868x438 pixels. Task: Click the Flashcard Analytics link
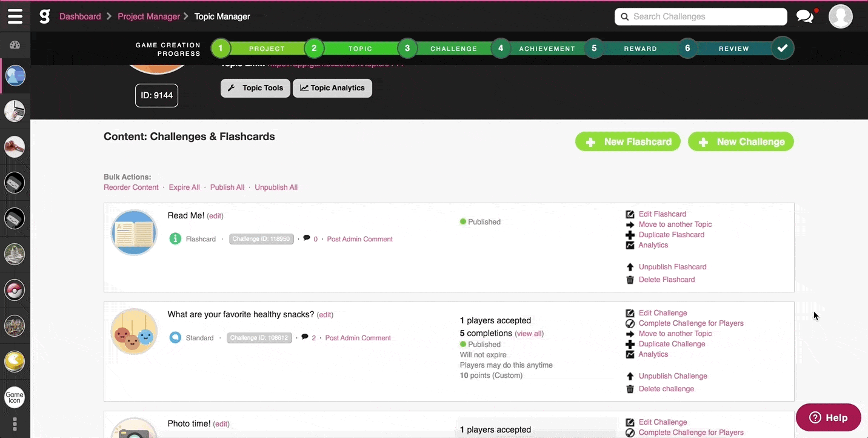coord(653,245)
